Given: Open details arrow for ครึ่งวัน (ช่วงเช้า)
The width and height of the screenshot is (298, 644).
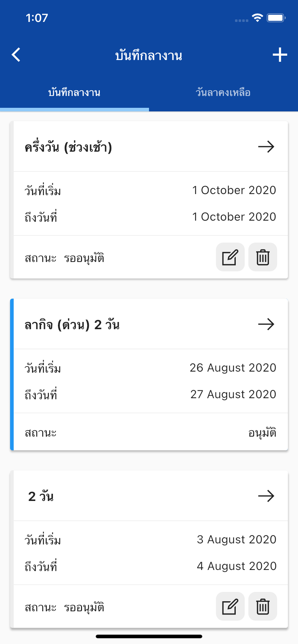Looking at the screenshot, I should [x=266, y=147].
